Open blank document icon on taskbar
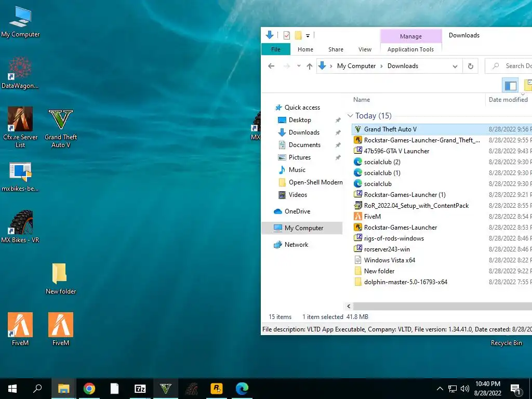The image size is (532, 399). click(x=115, y=389)
